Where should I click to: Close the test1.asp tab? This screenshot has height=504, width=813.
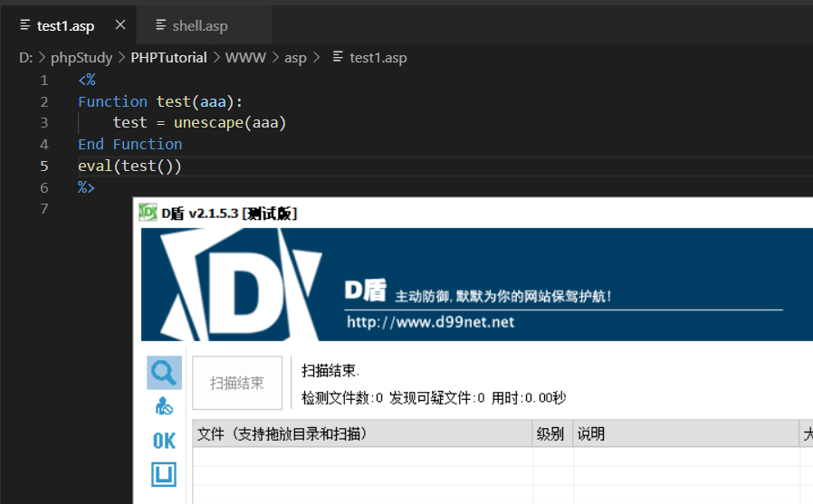click(x=120, y=24)
